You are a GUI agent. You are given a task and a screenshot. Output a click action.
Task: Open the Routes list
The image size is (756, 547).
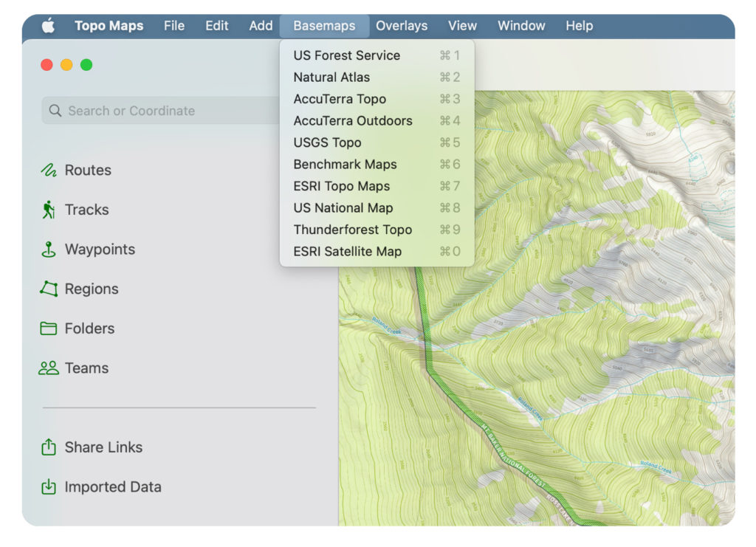tap(88, 170)
